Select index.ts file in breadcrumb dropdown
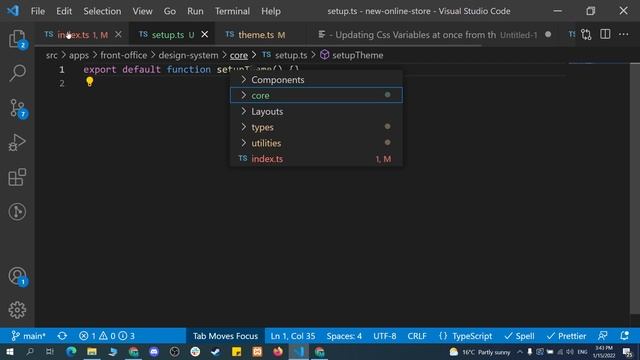The height and width of the screenshot is (360, 640). [x=316, y=159]
